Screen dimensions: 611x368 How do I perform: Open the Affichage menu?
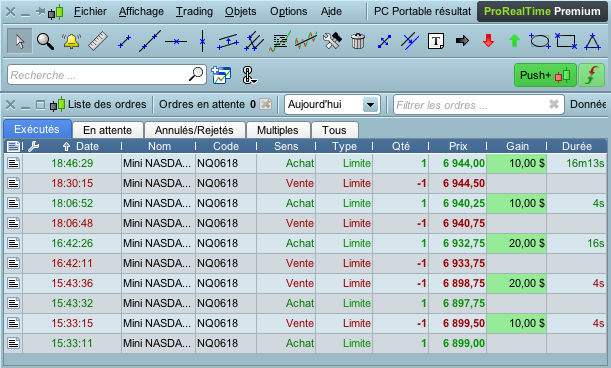coord(141,11)
